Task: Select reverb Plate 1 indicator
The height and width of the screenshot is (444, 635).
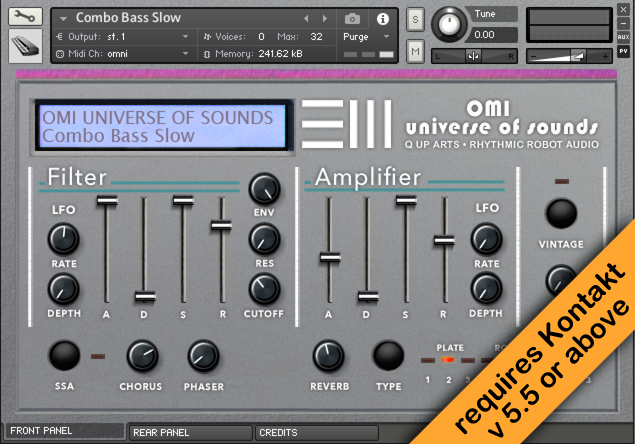Action: click(428, 360)
